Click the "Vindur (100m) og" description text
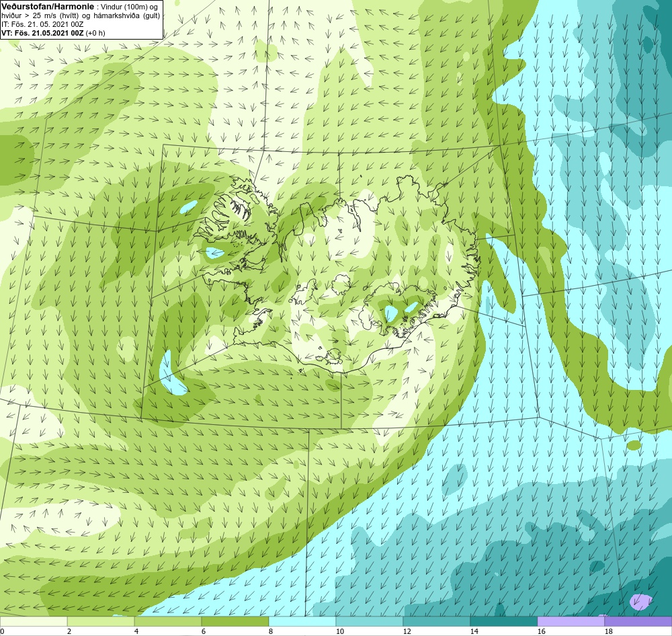Image resolution: width=672 pixels, height=636 pixels. tap(128, 7)
